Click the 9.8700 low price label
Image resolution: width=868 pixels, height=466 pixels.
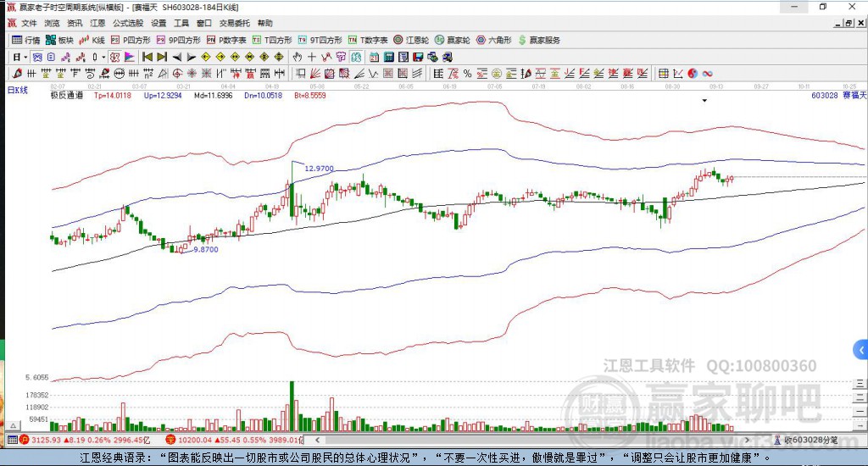pyautogui.click(x=205, y=250)
